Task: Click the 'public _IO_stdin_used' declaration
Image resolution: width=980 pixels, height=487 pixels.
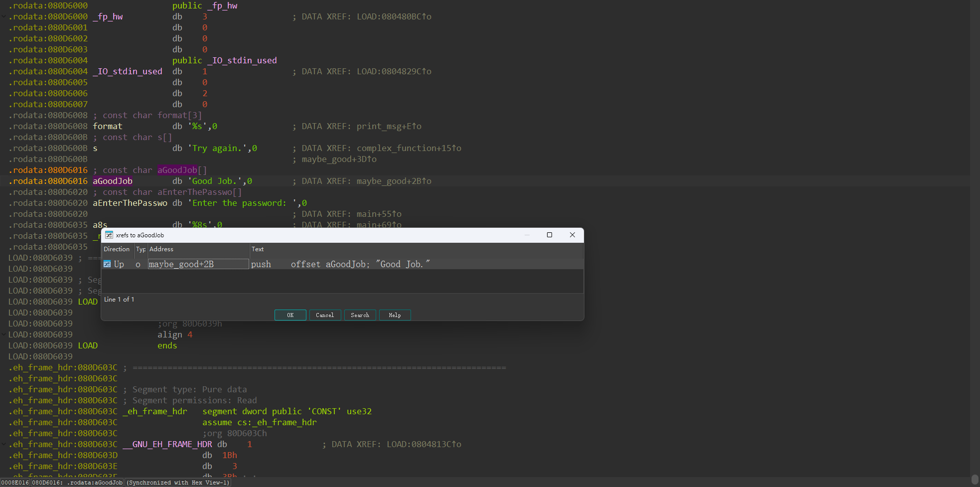Action: pyautogui.click(x=225, y=60)
